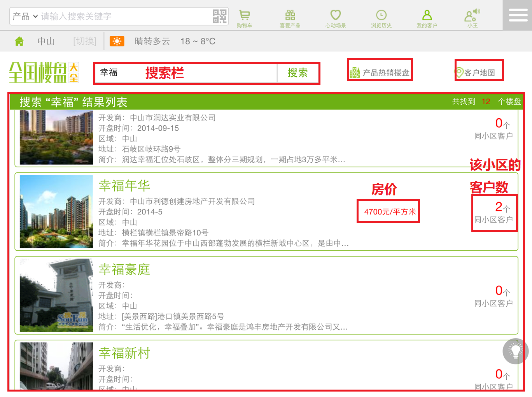Go to the green home icon
This screenshot has width=532, height=397.
click(x=19, y=41)
